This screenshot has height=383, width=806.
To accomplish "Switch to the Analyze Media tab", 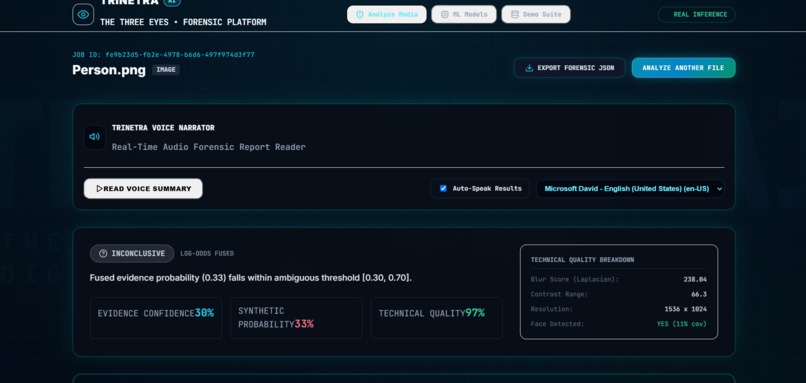I will [x=387, y=14].
